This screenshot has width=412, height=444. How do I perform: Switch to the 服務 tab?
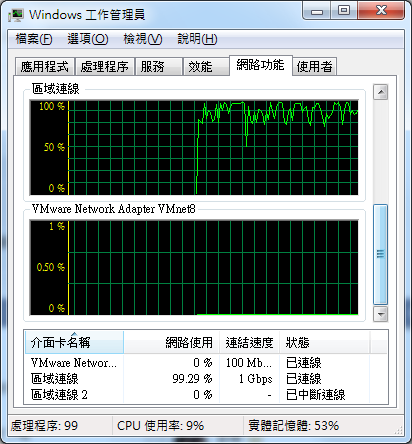pyautogui.click(x=159, y=66)
